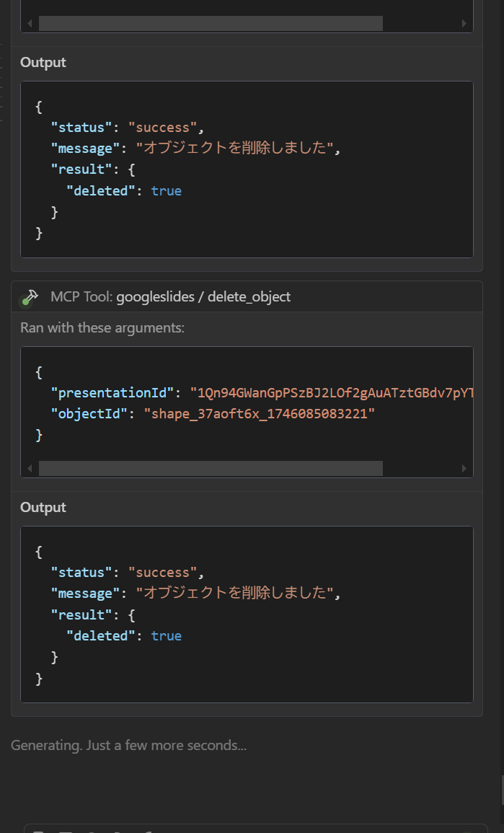This screenshot has width=504, height=833.
Task: Click "true" value in the lower output
Action: (x=166, y=636)
